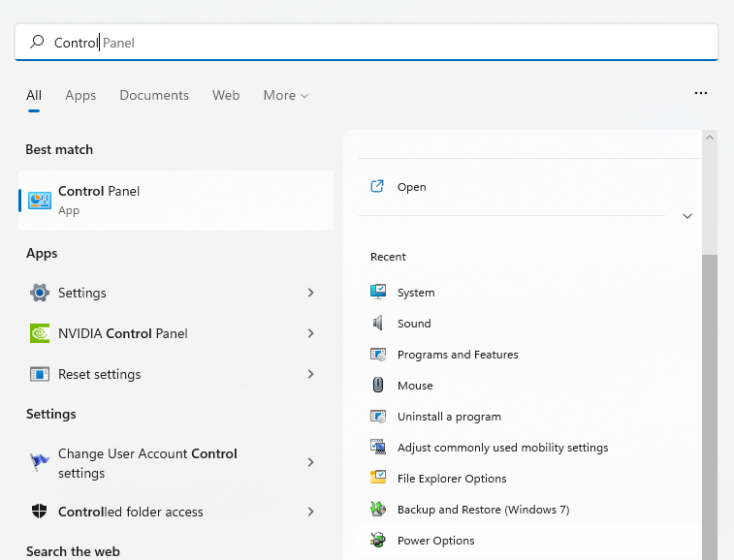Click the Power Options icon
This screenshot has height=560, width=734.
pyautogui.click(x=378, y=540)
